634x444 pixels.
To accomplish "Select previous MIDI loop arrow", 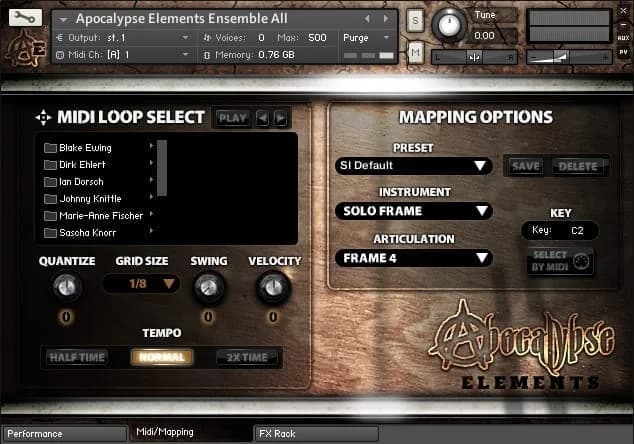I will tap(263, 118).
